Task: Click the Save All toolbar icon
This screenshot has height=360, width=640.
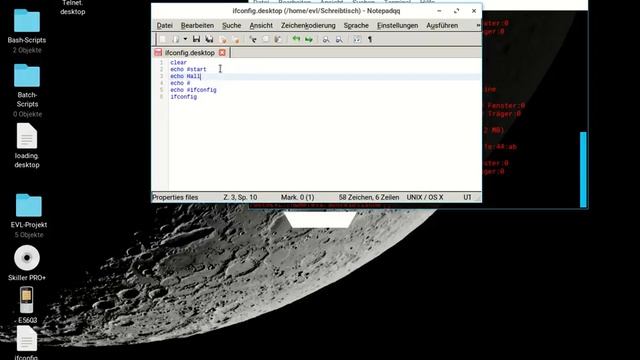Action: 209,39
